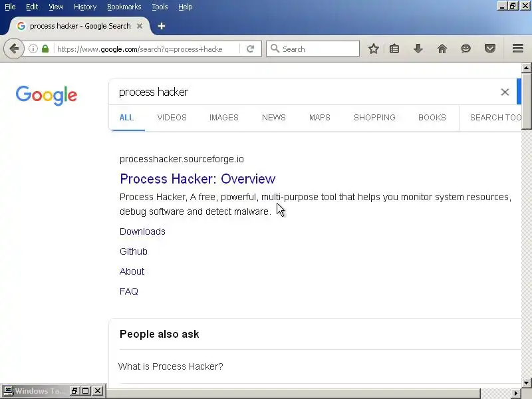This screenshot has height=399, width=532.
Task: Open the Github sitelink
Action: pos(134,251)
